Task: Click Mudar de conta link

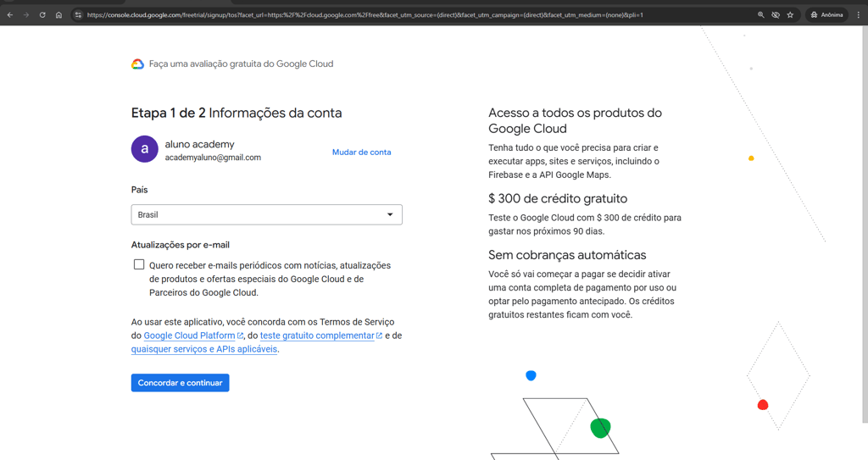Action: [361, 152]
